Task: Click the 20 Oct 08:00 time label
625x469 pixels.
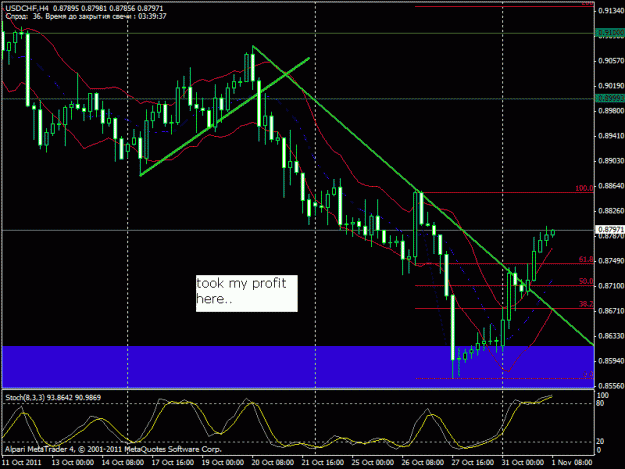Action: coord(273,463)
